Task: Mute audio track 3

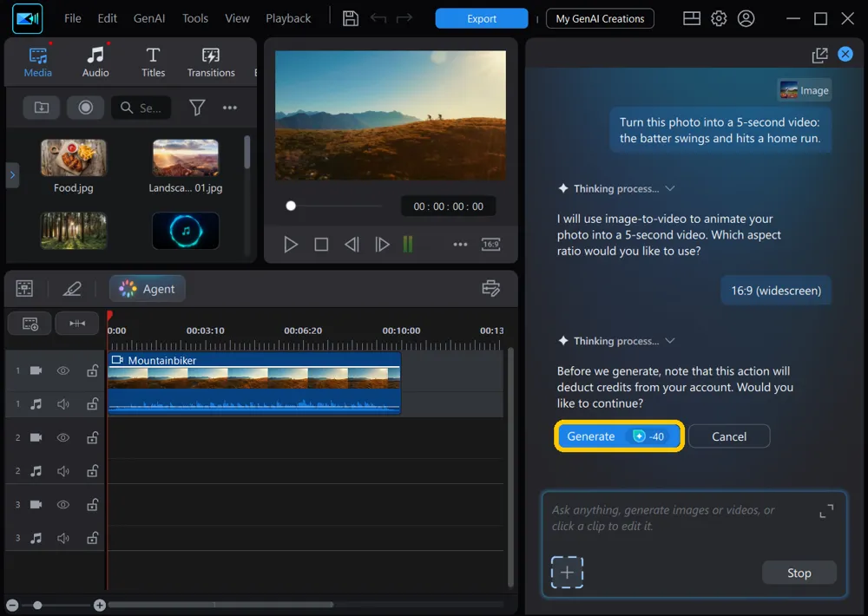Action: pos(63,538)
